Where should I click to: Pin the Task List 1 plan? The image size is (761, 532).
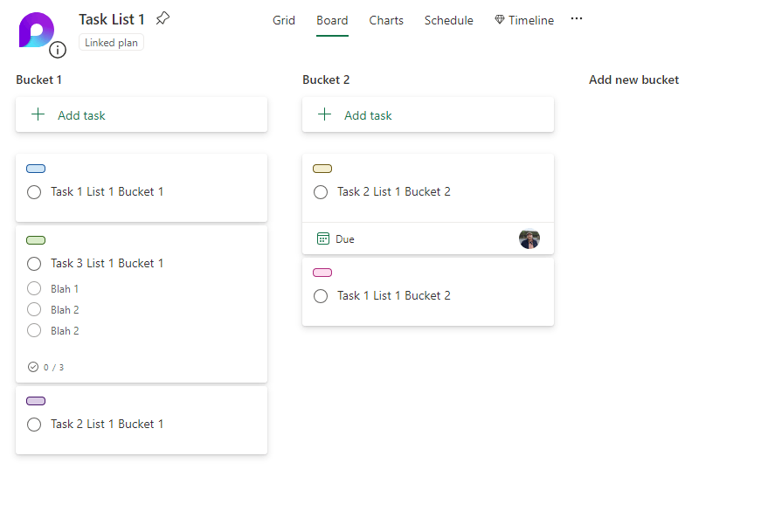point(163,18)
